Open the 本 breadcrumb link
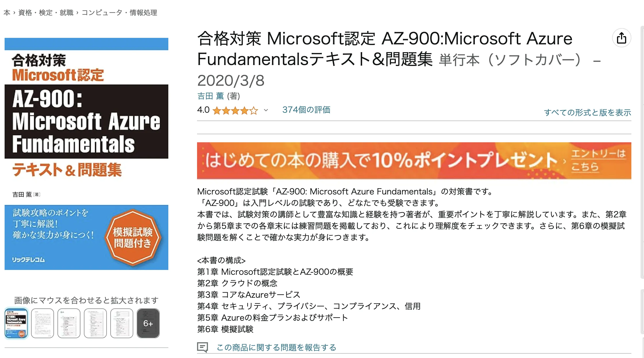Screen dimensions: 644x358 (7, 13)
